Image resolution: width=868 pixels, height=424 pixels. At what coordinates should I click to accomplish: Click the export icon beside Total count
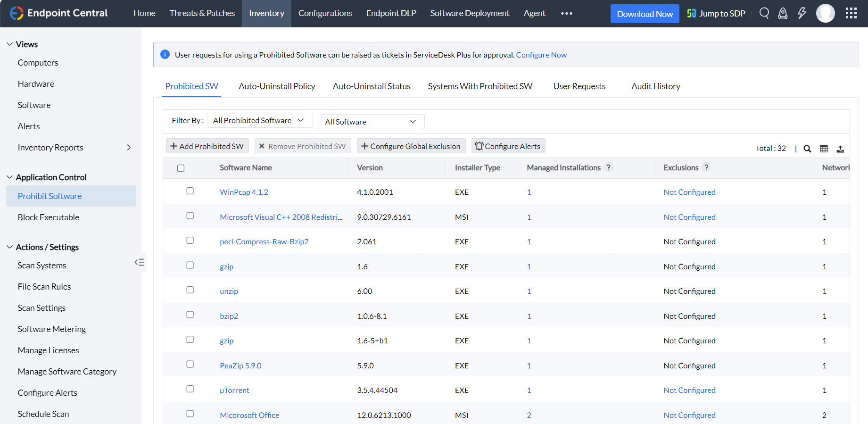coord(840,149)
